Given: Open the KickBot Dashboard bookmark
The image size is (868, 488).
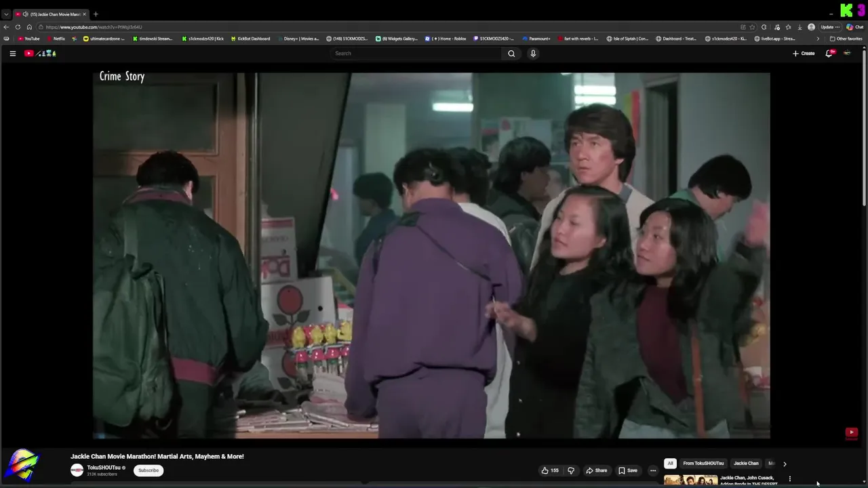Looking at the screenshot, I should [x=250, y=39].
